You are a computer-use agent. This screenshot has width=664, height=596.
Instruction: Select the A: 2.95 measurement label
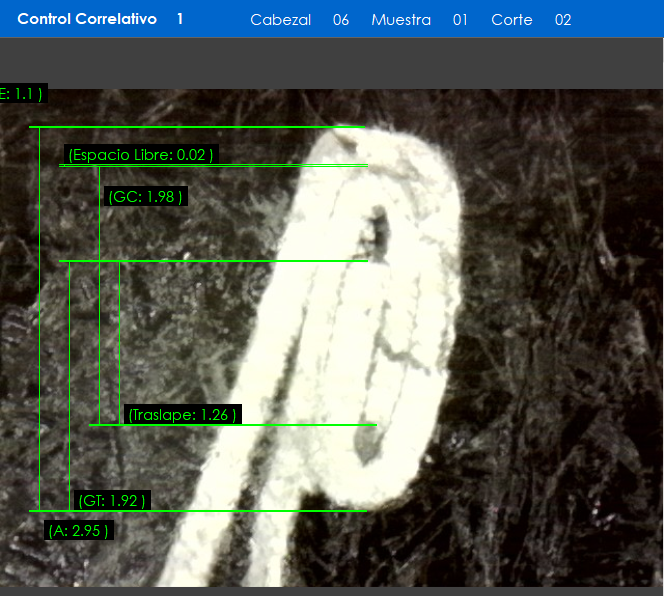tap(79, 531)
